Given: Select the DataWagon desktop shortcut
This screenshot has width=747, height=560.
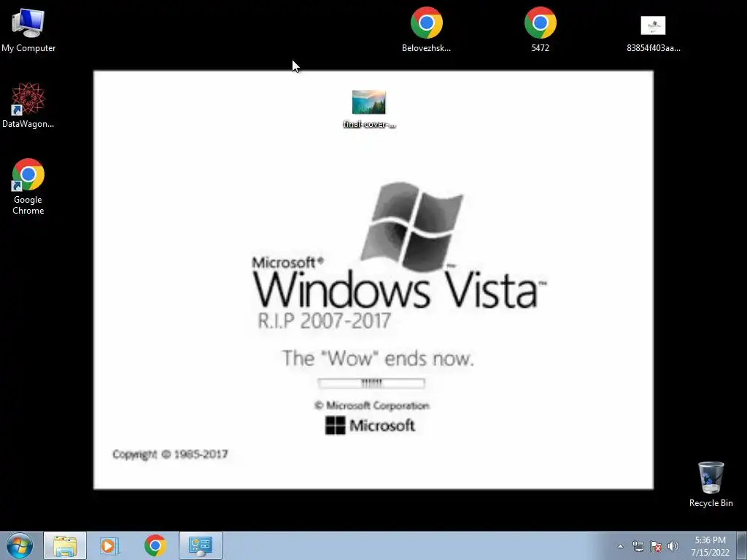Looking at the screenshot, I should pos(28,105).
